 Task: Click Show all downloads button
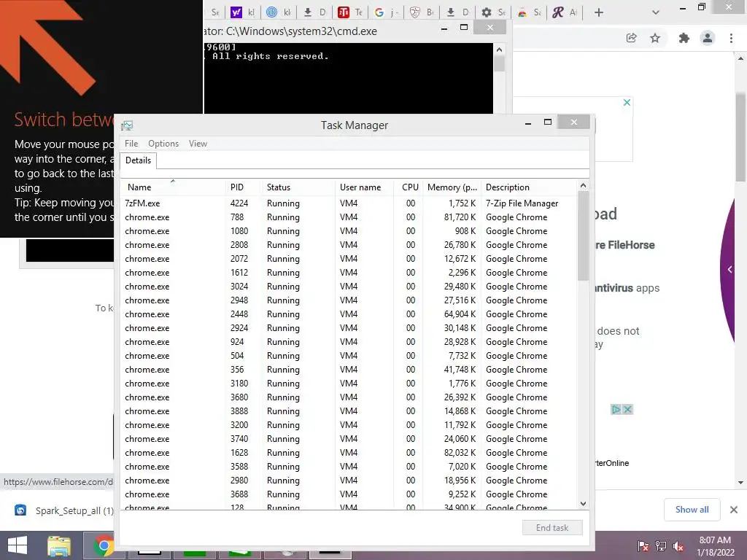pos(692,510)
